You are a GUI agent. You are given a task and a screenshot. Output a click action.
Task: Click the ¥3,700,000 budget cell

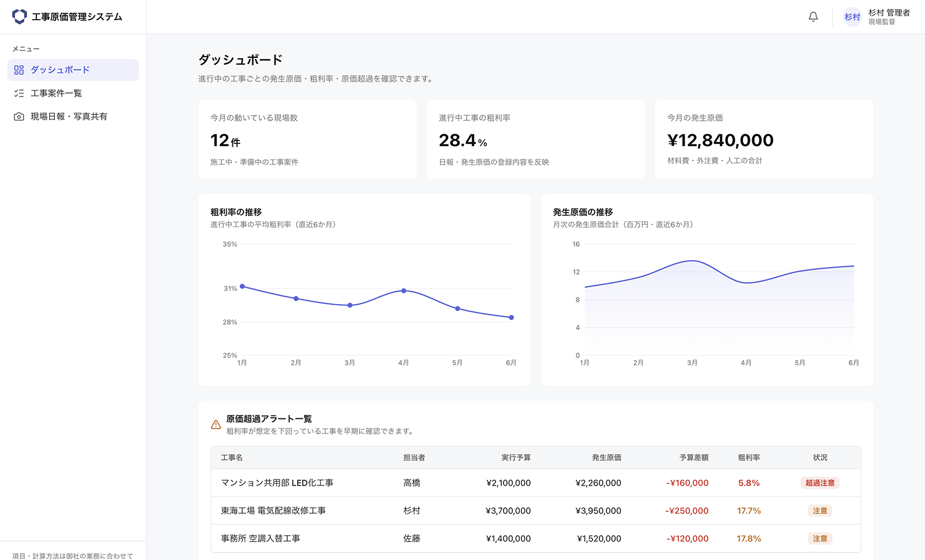pyautogui.click(x=508, y=510)
